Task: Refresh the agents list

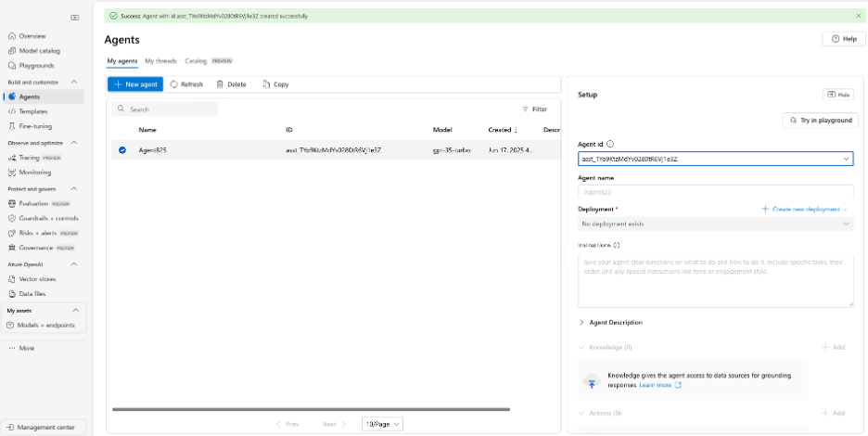Action: [x=186, y=84]
